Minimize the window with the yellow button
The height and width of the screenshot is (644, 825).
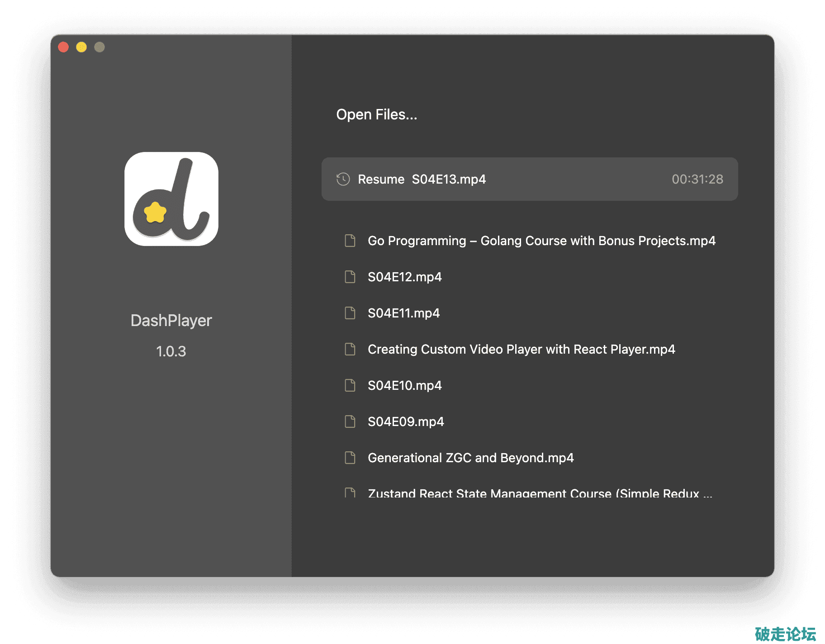click(81, 47)
